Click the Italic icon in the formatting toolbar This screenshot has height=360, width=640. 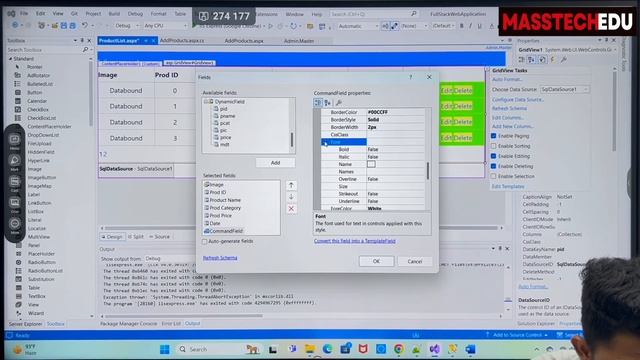click(471, 26)
